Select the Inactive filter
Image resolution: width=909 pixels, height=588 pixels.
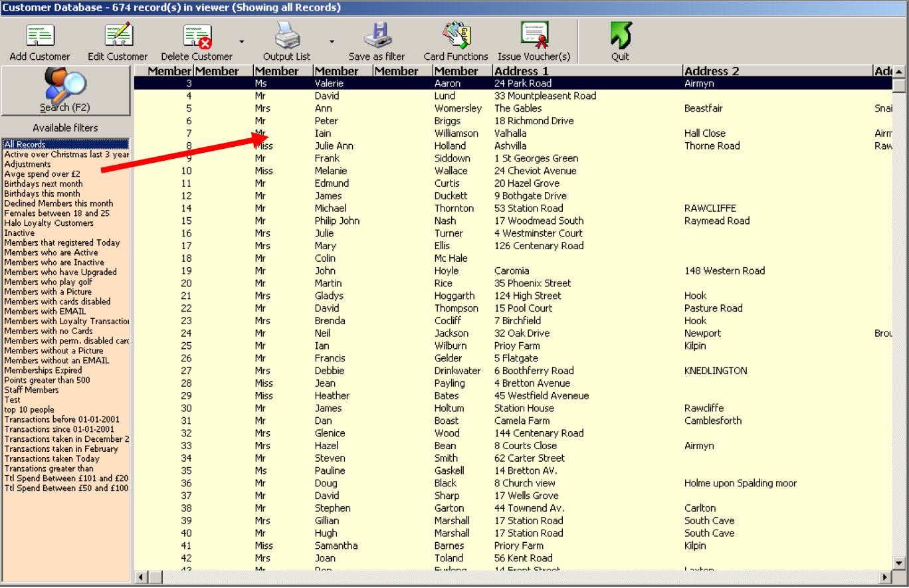(x=19, y=233)
